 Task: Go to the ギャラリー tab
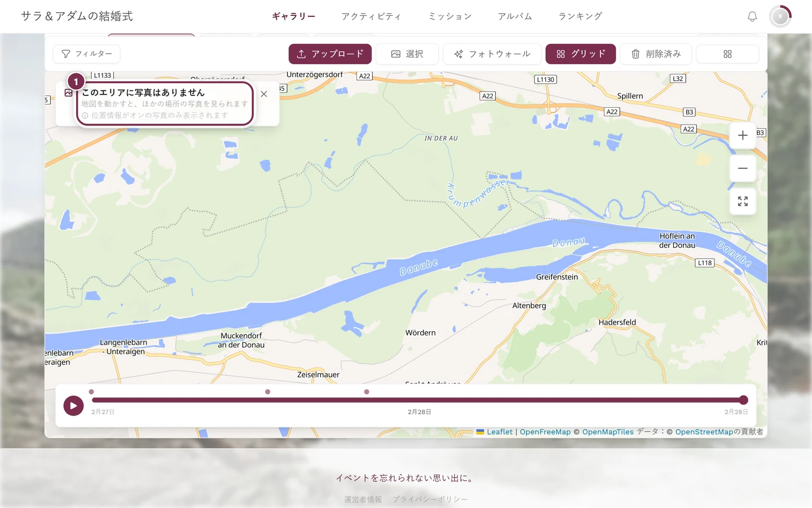[294, 16]
